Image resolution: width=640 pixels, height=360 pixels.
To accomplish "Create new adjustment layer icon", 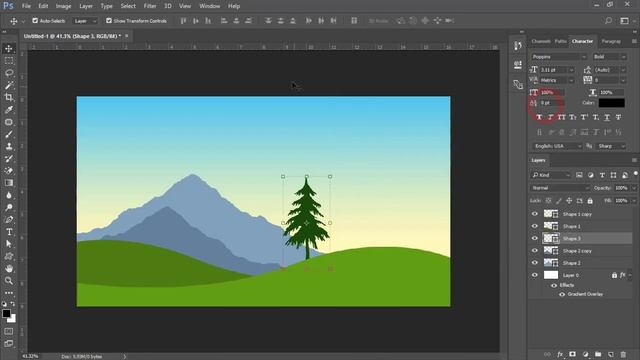I will point(585,354).
